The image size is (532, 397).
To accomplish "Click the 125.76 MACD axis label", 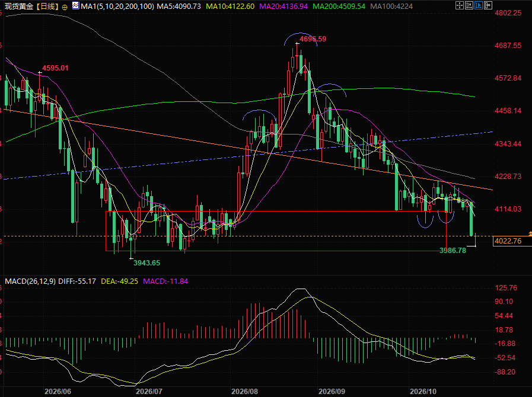I will coord(506,288).
